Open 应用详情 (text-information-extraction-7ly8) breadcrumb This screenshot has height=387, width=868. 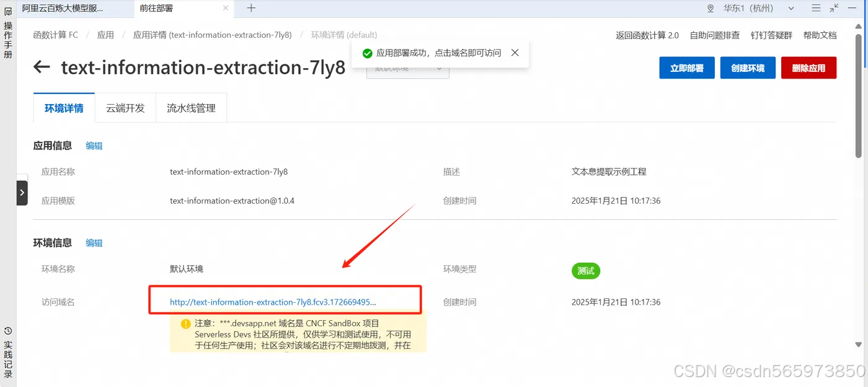point(213,35)
